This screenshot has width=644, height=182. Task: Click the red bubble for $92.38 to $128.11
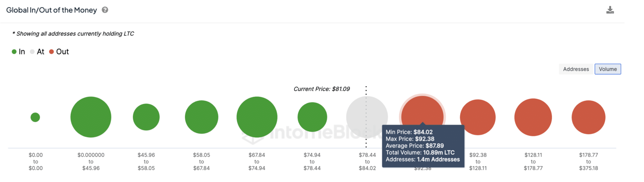pos(478,117)
